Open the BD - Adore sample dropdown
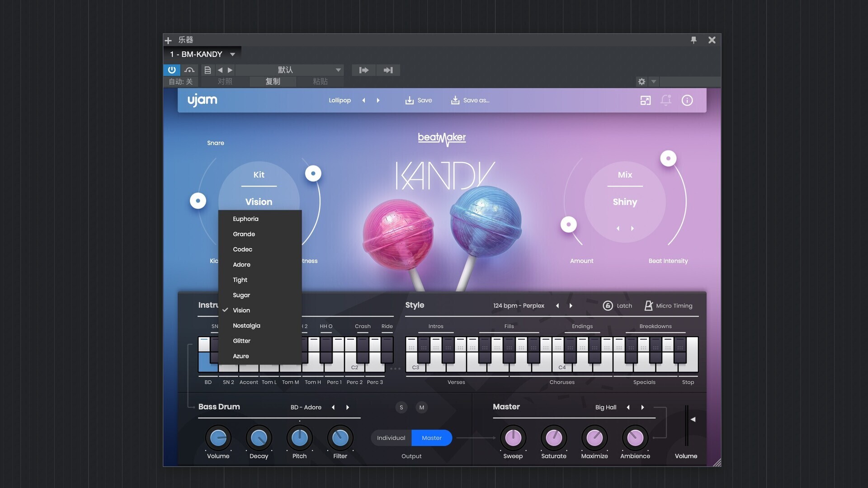The image size is (868, 488). 306,408
